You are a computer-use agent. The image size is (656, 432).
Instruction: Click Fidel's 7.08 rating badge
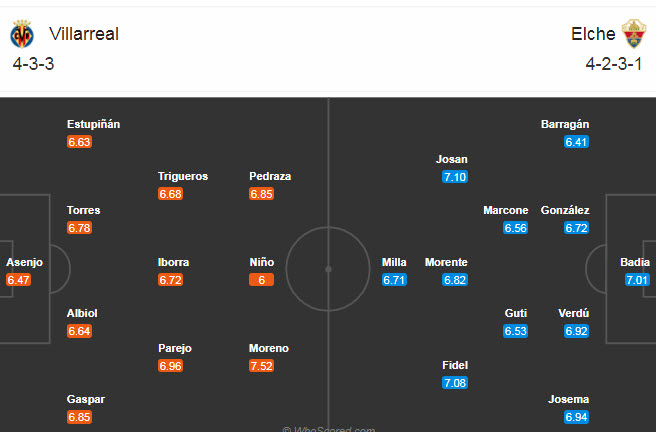[455, 383]
